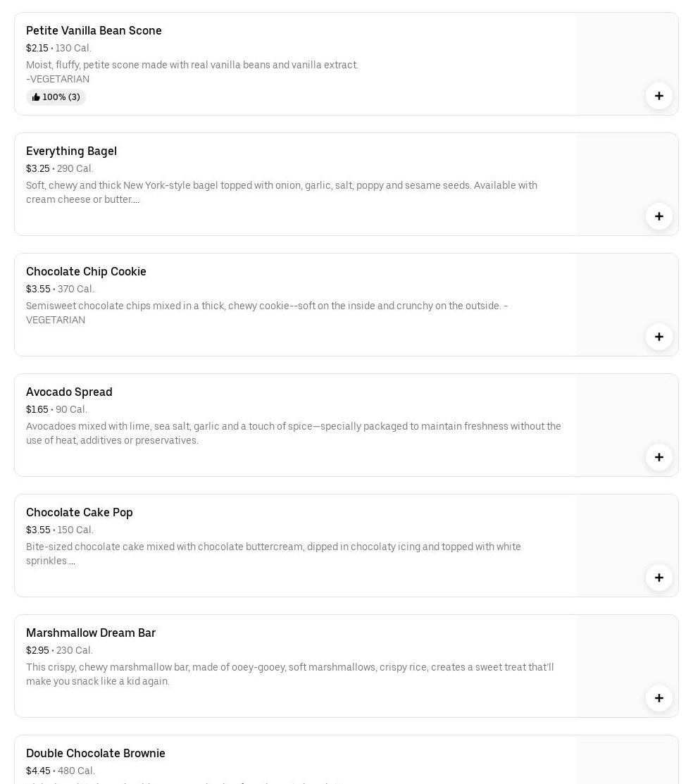
Task: Open Avocado Spread item title
Action: coord(69,392)
